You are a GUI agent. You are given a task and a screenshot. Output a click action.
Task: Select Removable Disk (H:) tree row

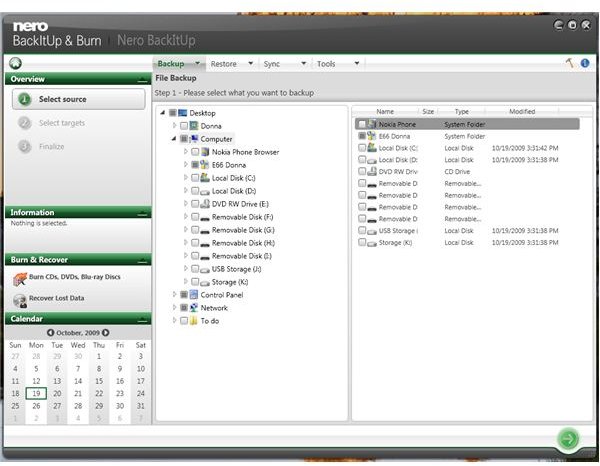[243, 243]
